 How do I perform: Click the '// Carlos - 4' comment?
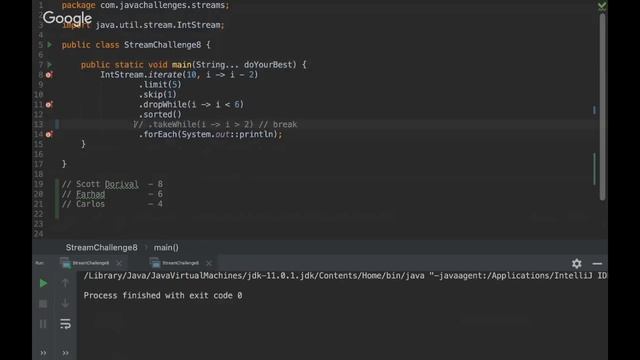coord(112,204)
